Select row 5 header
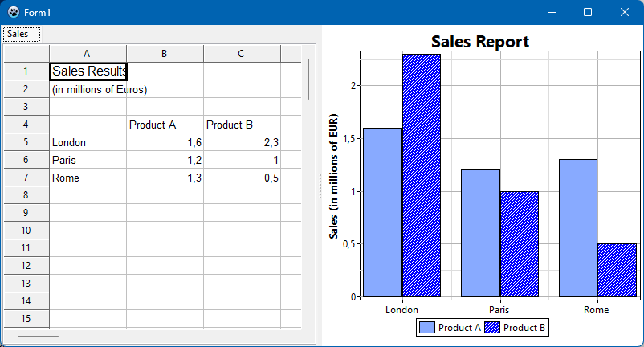The width and height of the screenshot is (644, 347). pyautogui.click(x=26, y=142)
